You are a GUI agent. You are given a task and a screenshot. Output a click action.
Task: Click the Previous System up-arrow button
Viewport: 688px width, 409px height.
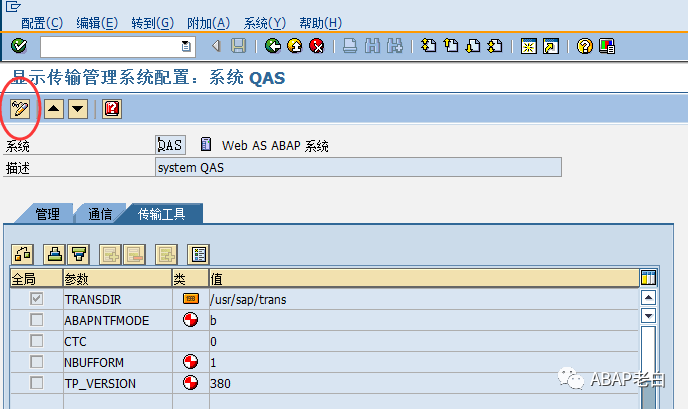click(54, 108)
